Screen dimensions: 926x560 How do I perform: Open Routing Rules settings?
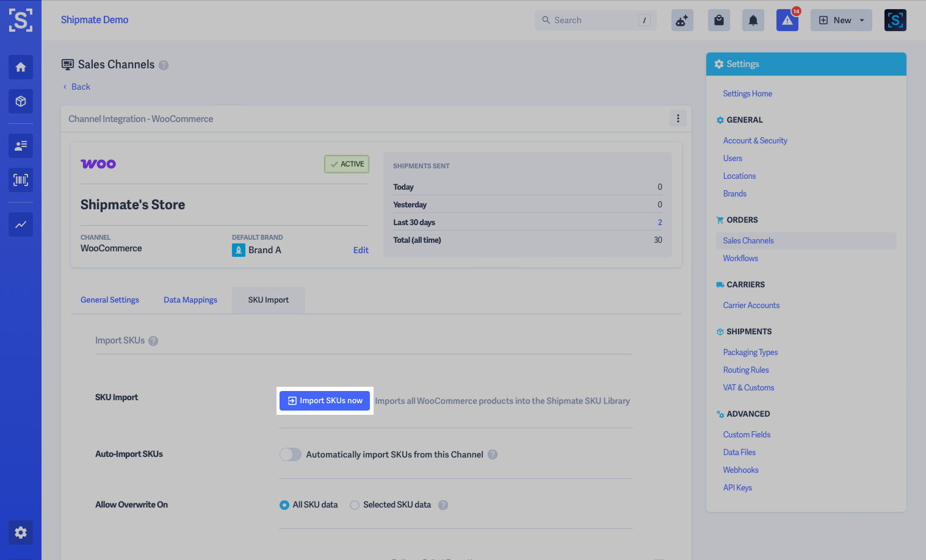pos(746,370)
